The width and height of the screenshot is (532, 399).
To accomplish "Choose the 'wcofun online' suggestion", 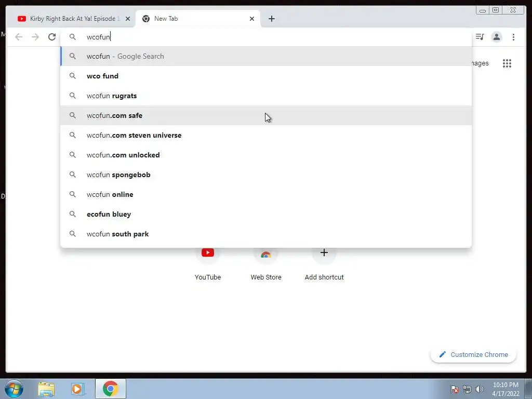I will tap(266, 194).
